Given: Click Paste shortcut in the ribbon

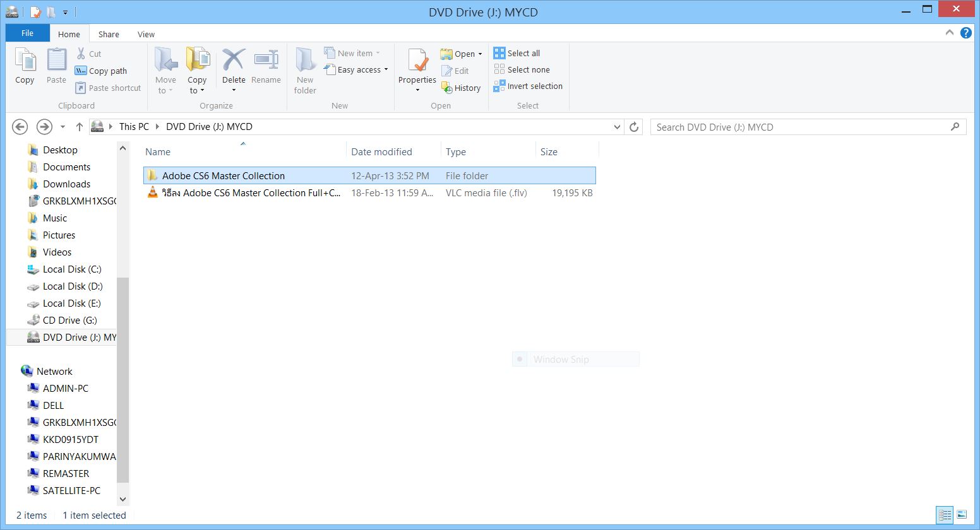Looking at the screenshot, I should coord(108,88).
